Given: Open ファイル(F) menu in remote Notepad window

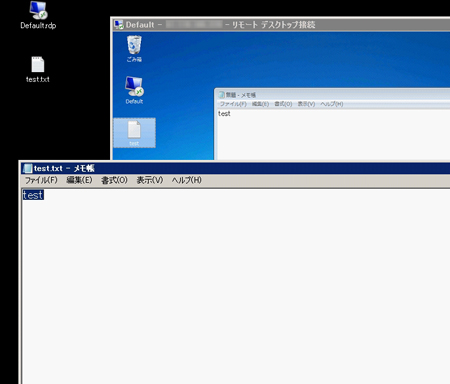Looking at the screenshot, I should pos(233,104).
